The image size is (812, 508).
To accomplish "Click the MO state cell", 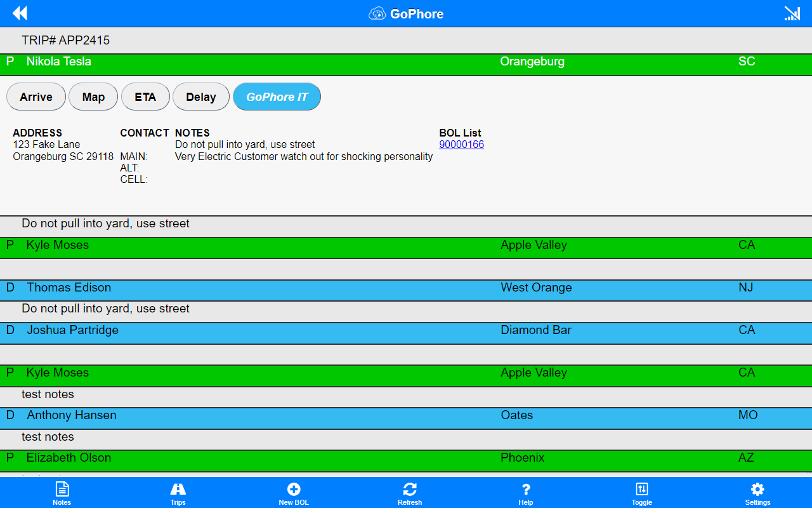I will coord(748,415).
